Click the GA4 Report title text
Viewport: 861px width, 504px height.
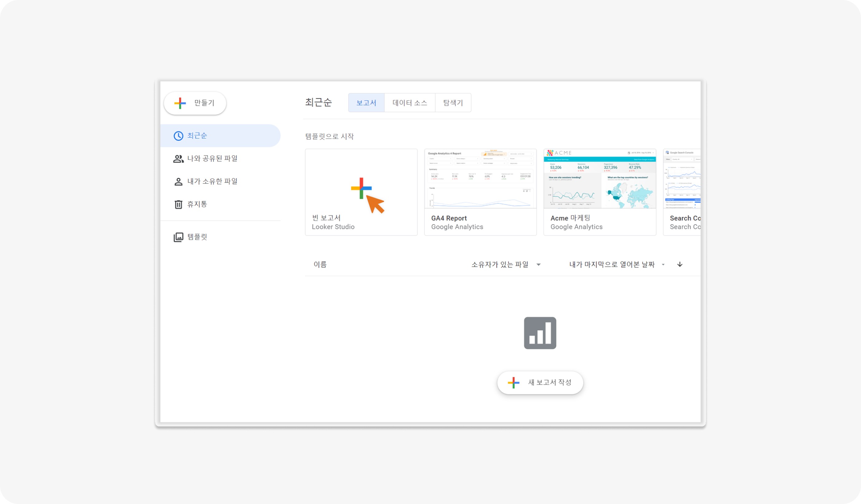coord(449,218)
